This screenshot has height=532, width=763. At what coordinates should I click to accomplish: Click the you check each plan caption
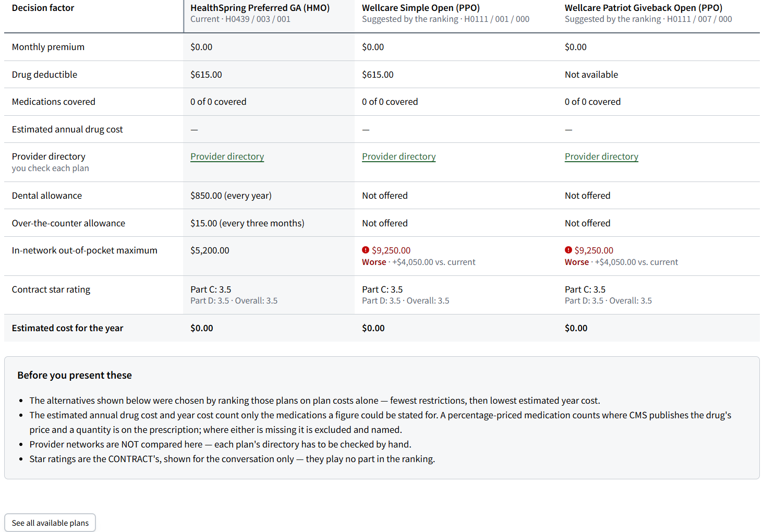pos(51,168)
